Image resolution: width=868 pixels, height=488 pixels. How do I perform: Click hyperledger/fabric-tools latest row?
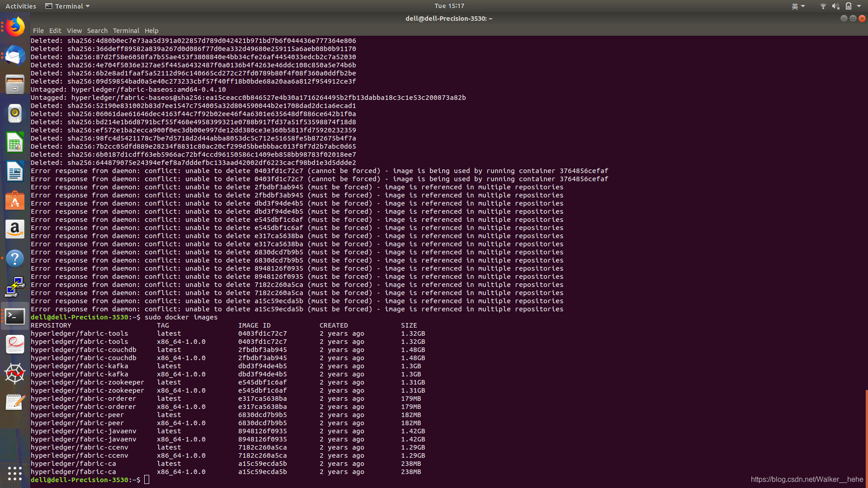(x=228, y=333)
